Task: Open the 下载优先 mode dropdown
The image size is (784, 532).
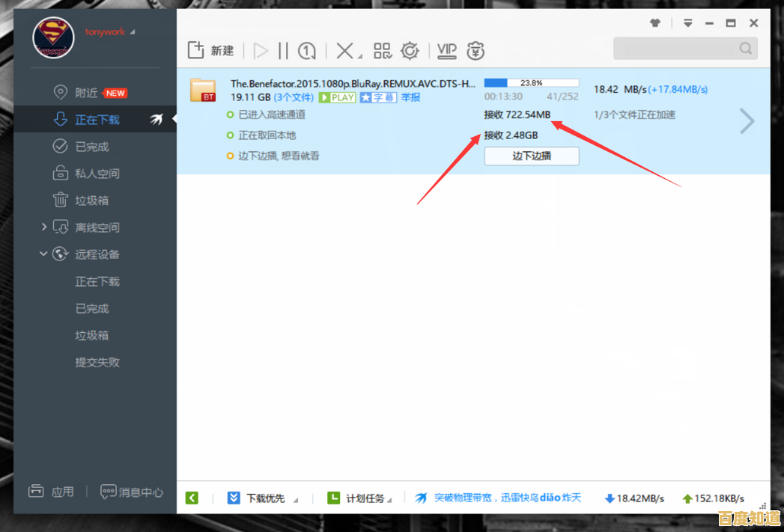Action: point(265,498)
